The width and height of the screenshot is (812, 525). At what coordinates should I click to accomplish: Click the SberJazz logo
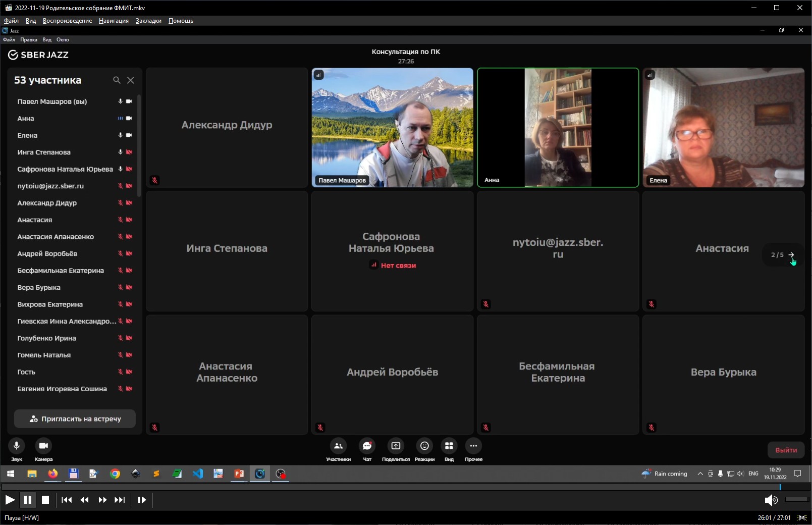coord(38,55)
